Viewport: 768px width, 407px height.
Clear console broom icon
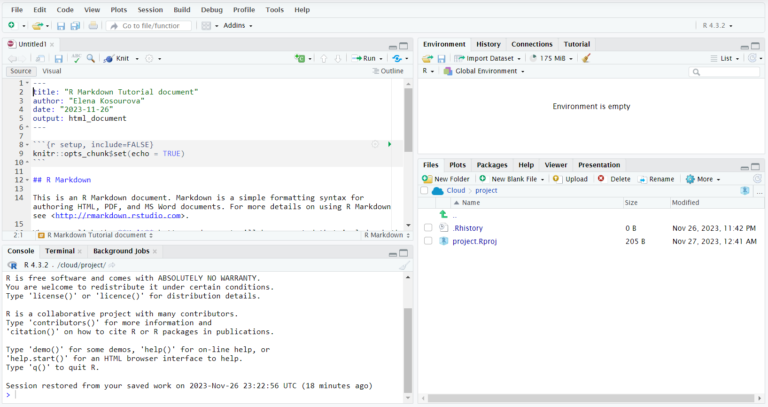[404, 265]
